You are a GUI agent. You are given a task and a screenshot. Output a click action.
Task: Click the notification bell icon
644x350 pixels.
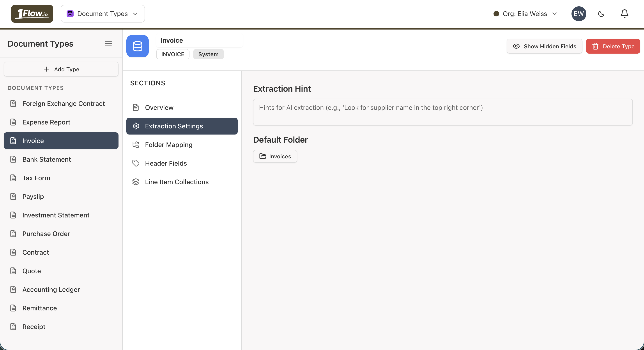624,14
